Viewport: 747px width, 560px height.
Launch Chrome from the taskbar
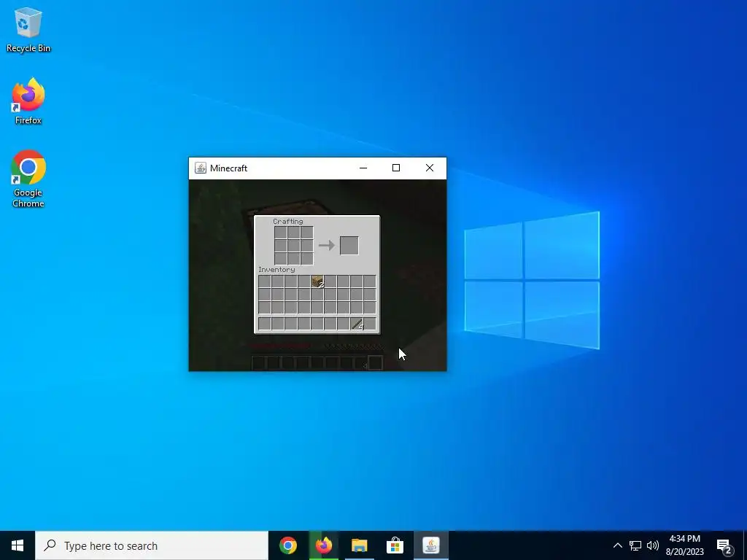[x=288, y=545]
